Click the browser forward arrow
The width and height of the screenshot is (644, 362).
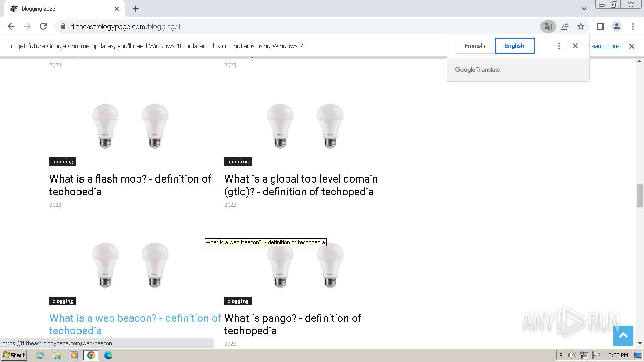27,26
